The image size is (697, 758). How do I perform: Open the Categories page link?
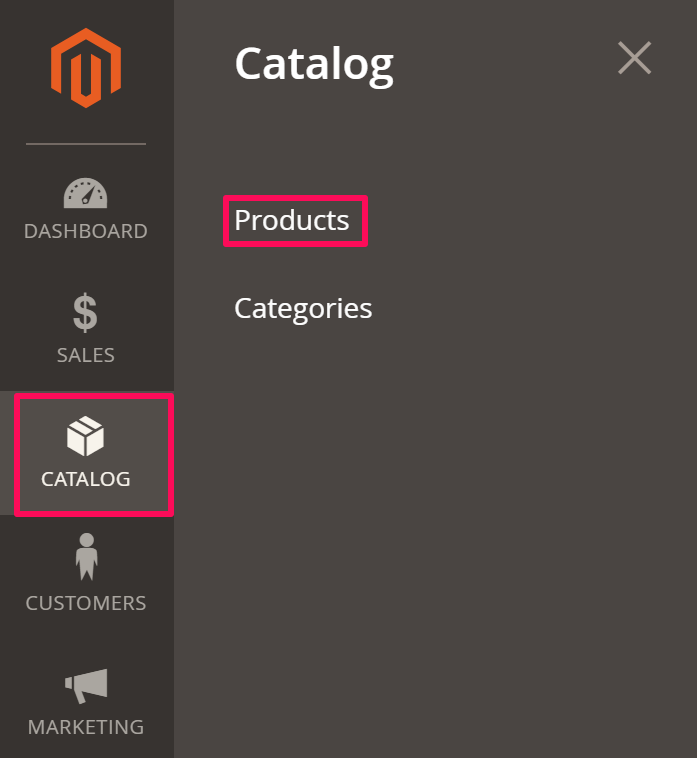pyautogui.click(x=303, y=308)
